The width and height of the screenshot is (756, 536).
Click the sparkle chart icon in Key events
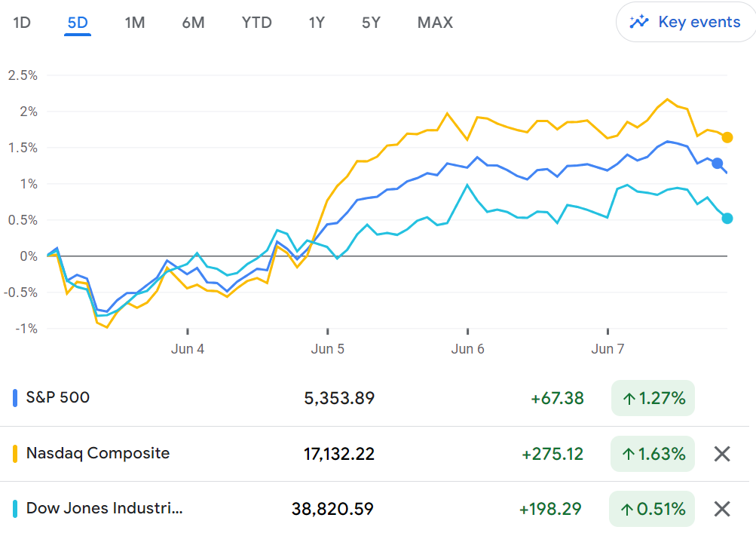point(639,22)
